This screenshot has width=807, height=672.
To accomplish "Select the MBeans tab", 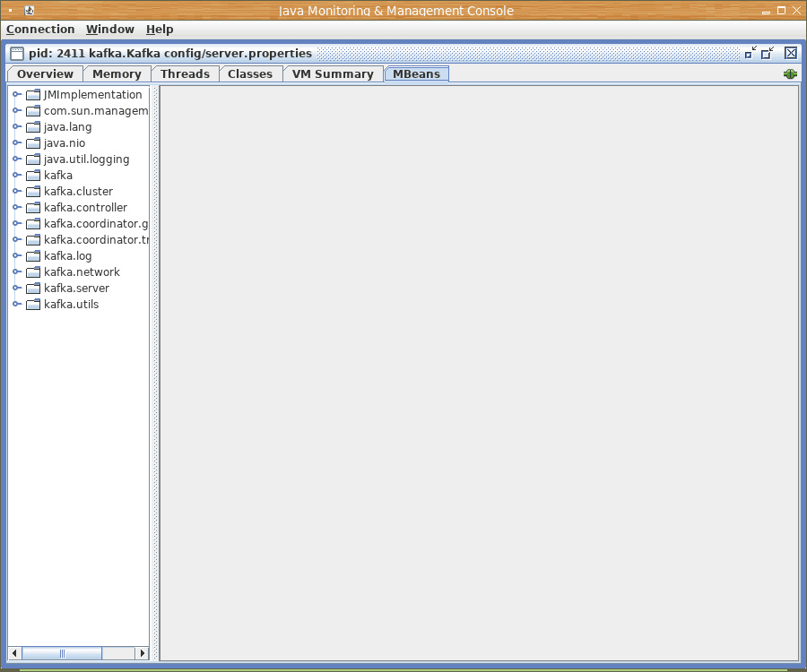I will pyautogui.click(x=416, y=74).
